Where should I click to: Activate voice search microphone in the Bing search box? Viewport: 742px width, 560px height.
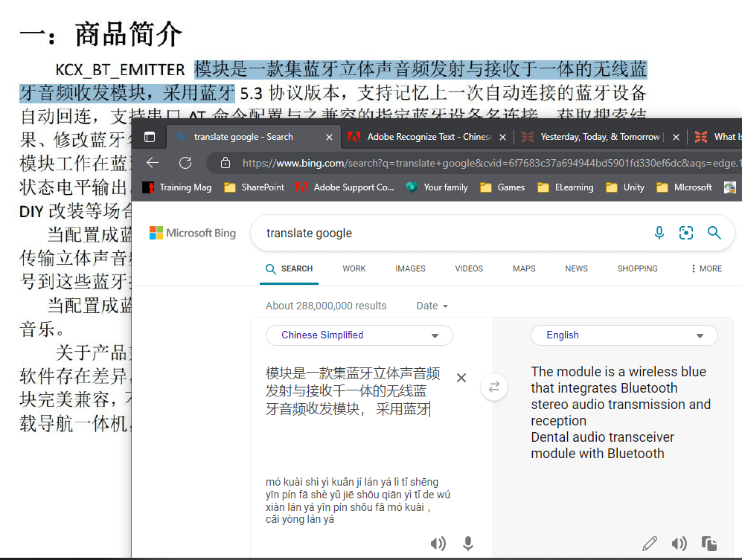point(659,233)
